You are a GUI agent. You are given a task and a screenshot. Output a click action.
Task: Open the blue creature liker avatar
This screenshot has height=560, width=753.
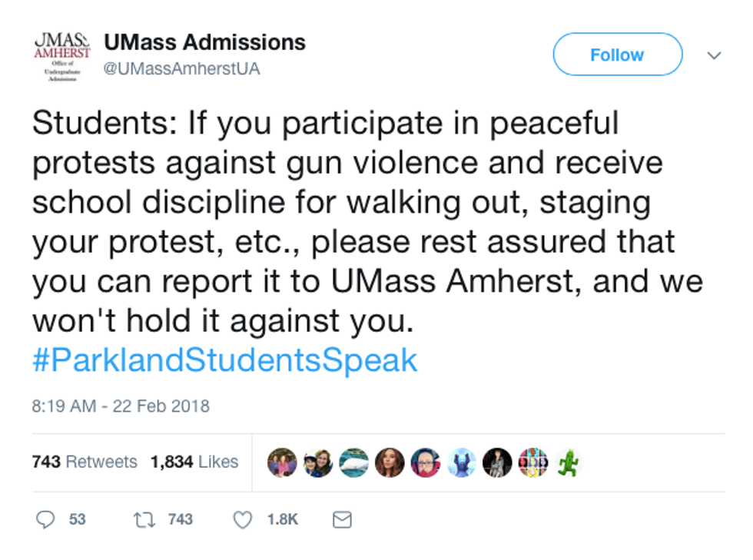click(462, 462)
